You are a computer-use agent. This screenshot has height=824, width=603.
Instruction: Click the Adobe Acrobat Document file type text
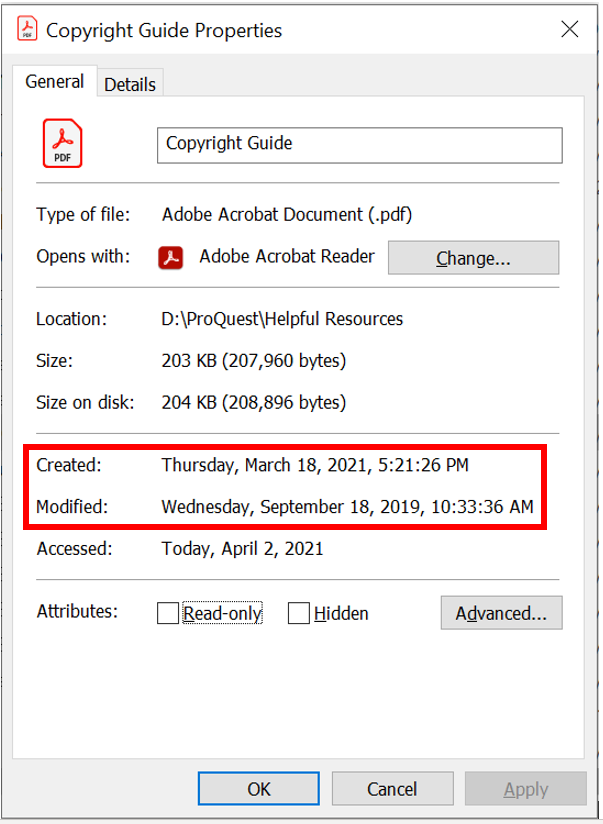point(287,215)
